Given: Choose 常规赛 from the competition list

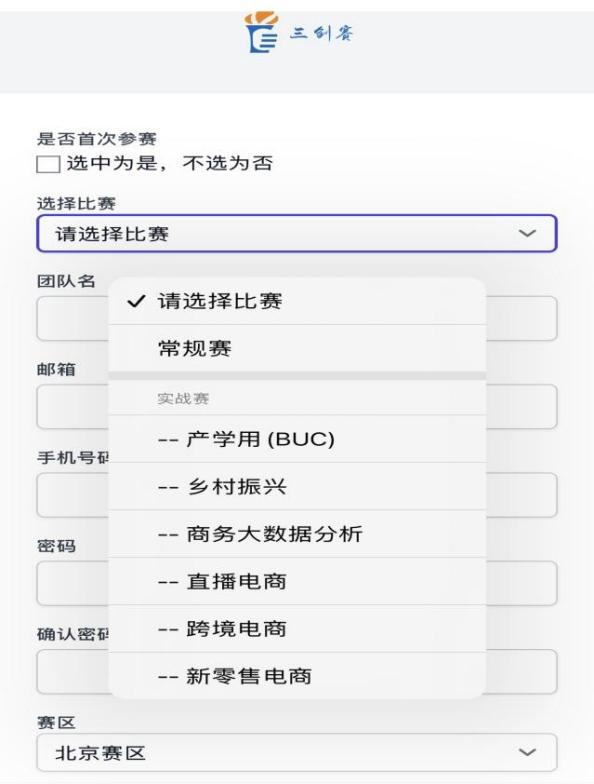Looking at the screenshot, I should click(x=297, y=348).
